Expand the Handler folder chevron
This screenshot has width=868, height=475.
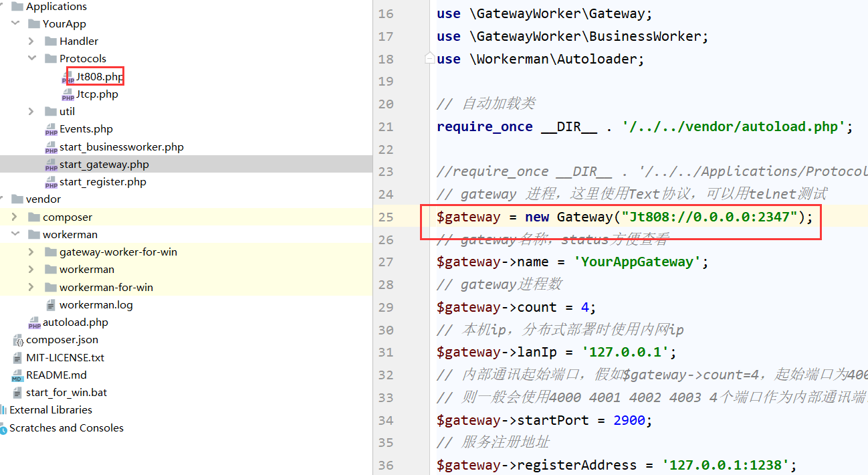pos(31,41)
